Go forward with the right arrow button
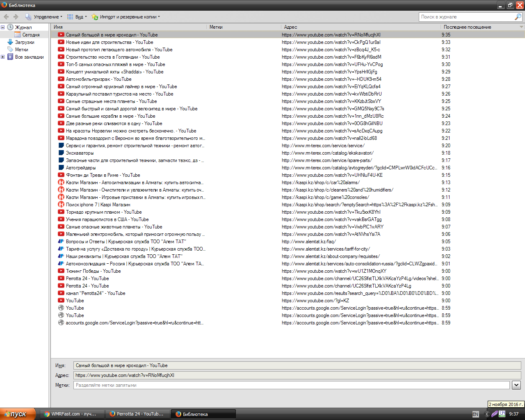Screen dimensions: 525x420 tap(16, 17)
